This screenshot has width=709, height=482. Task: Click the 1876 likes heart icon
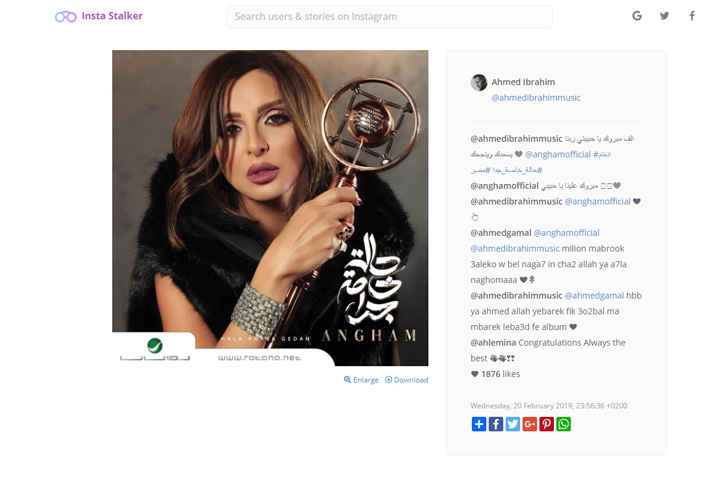[474, 374]
